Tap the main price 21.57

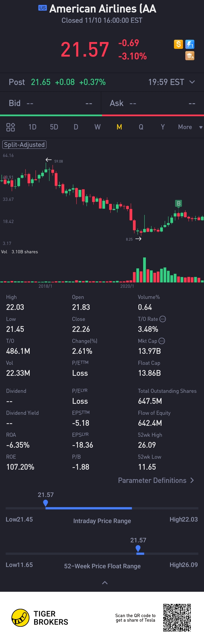click(x=85, y=49)
